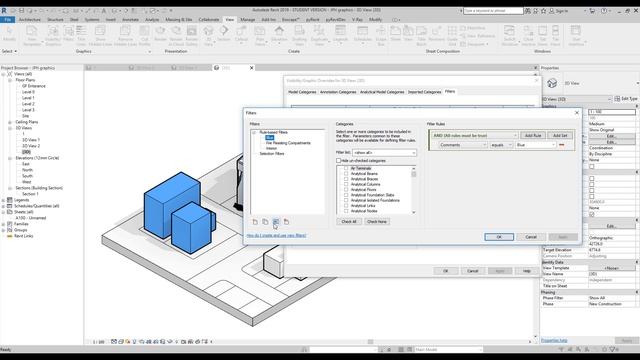Screen dimensions: 640x360
Task: Check the Analytical Links category
Action: (346, 205)
